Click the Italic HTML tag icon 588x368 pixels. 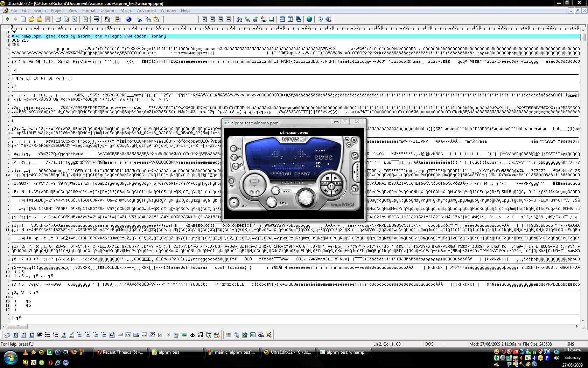(x=23, y=335)
